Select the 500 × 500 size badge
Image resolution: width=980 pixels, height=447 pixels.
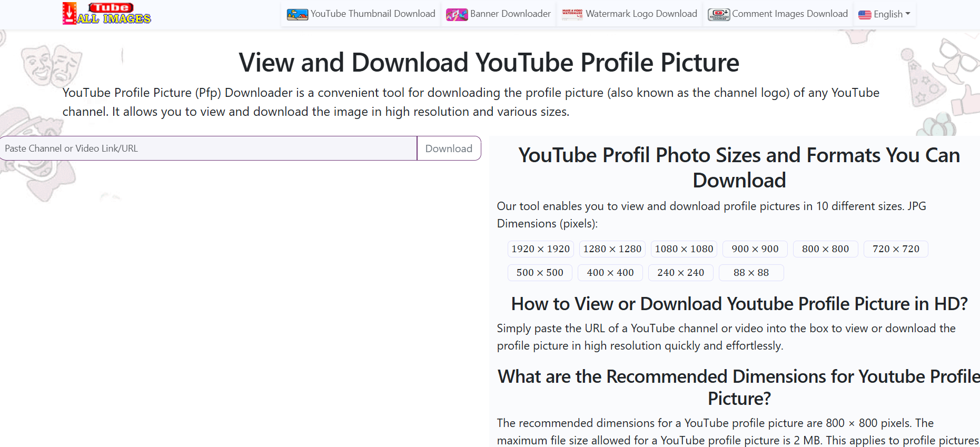[x=540, y=273]
